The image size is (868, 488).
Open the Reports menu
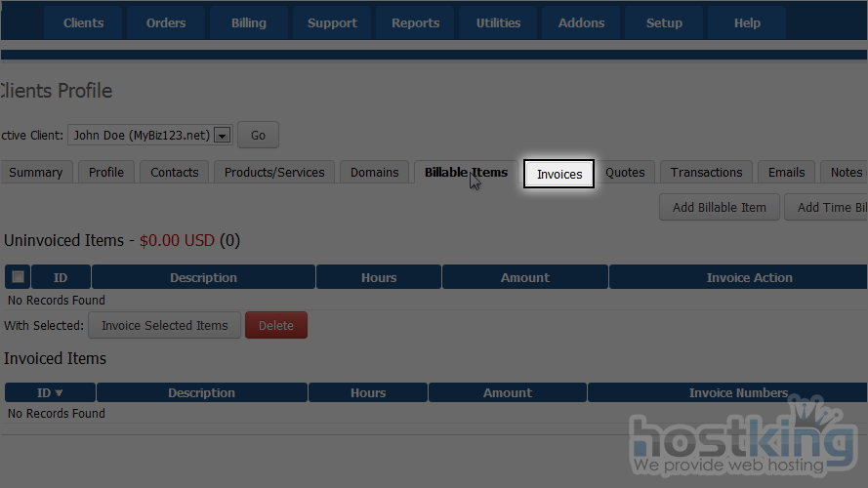(x=415, y=23)
